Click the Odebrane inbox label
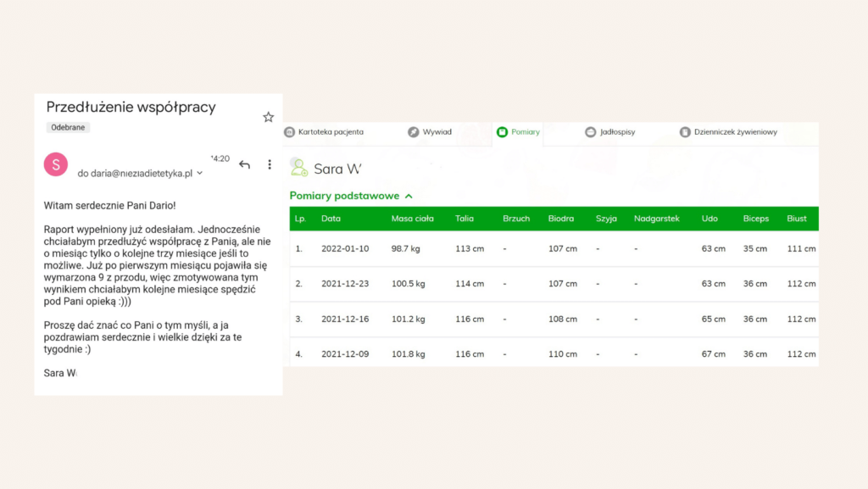 (x=68, y=127)
